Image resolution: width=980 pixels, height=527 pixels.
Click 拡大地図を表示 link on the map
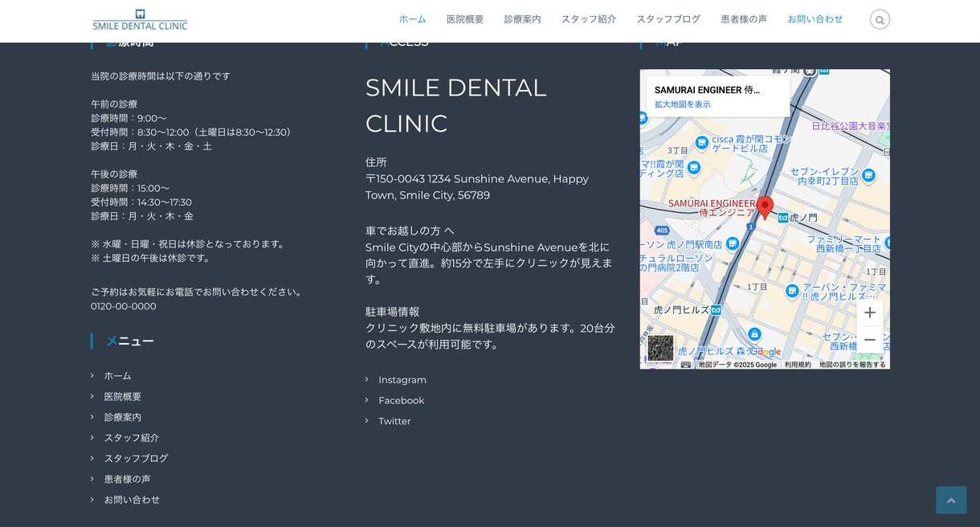pyautogui.click(x=683, y=104)
